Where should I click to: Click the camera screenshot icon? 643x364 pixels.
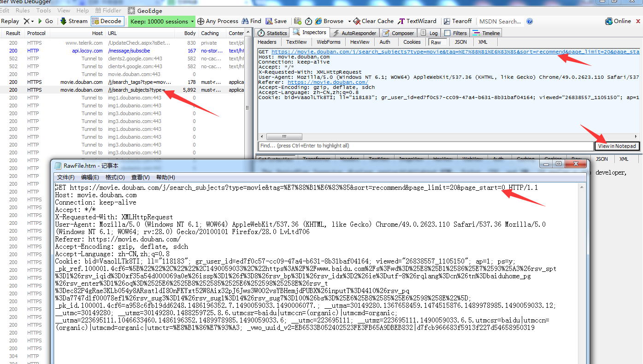point(298,21)
